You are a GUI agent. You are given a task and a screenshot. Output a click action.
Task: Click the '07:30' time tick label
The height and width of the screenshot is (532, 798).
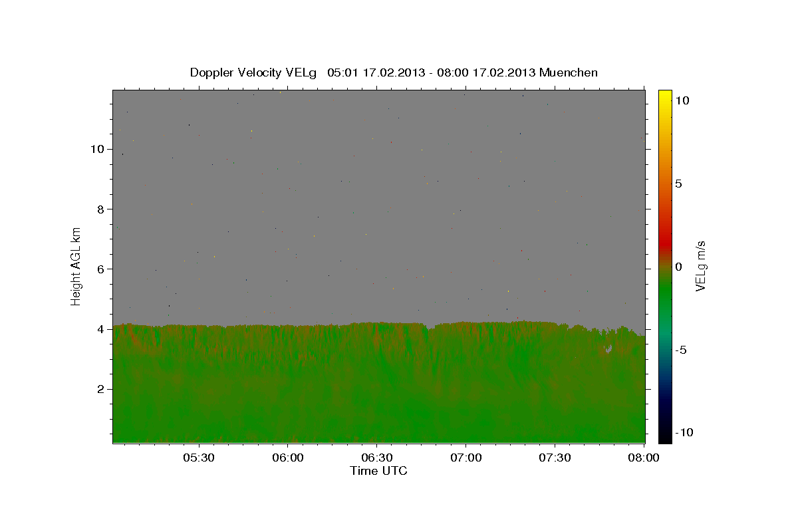(555, 458)
